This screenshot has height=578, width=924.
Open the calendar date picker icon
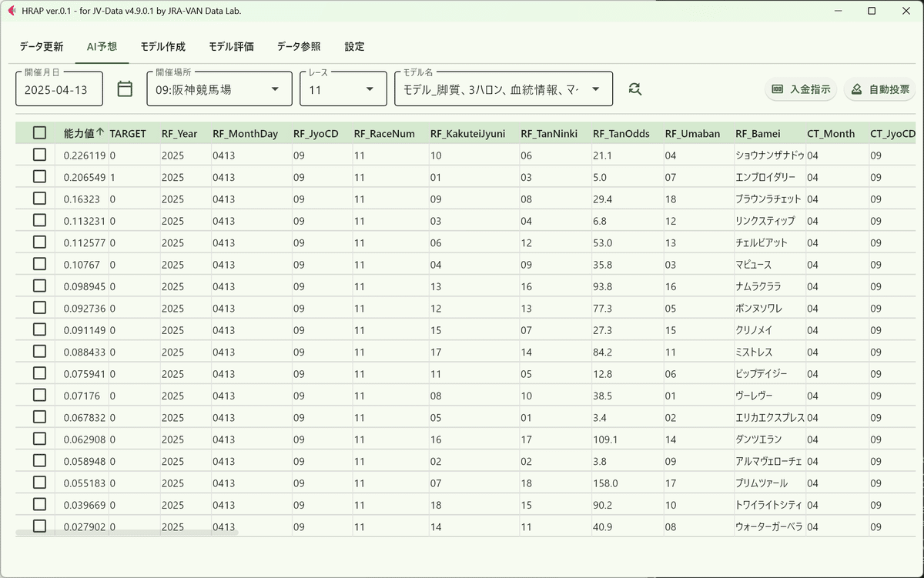pyautogui.click(x=125, y=89)
